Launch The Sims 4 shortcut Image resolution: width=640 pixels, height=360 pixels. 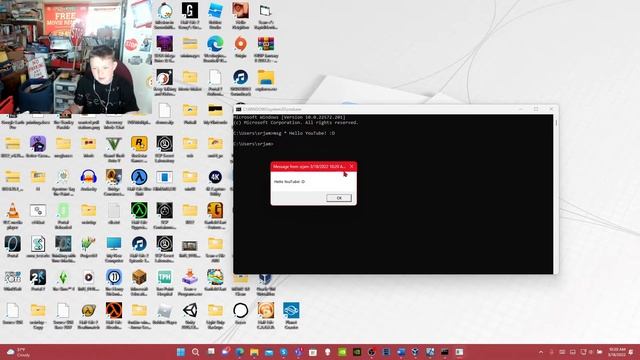[63, 280]
